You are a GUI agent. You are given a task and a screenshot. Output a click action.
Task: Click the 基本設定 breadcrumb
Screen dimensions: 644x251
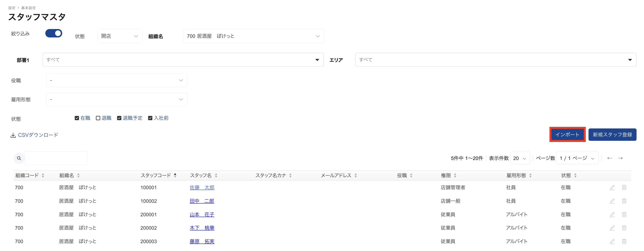click(x=28, y=8)
